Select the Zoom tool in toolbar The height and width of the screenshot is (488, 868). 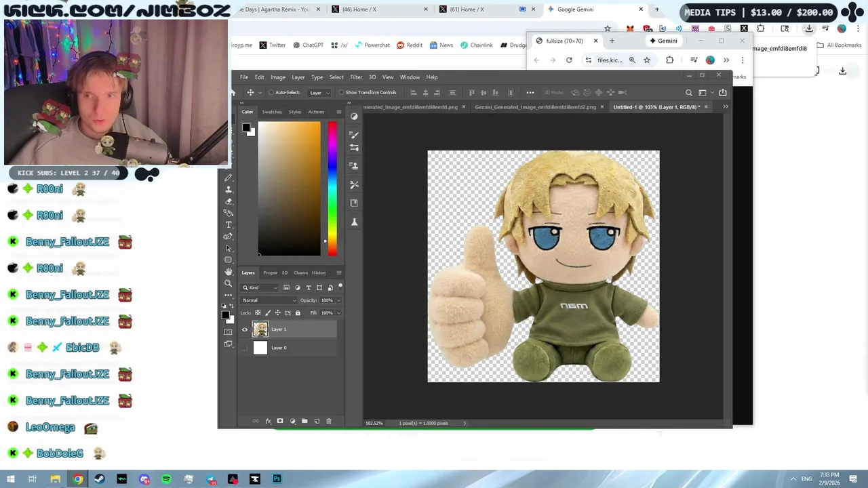[228, 283]
